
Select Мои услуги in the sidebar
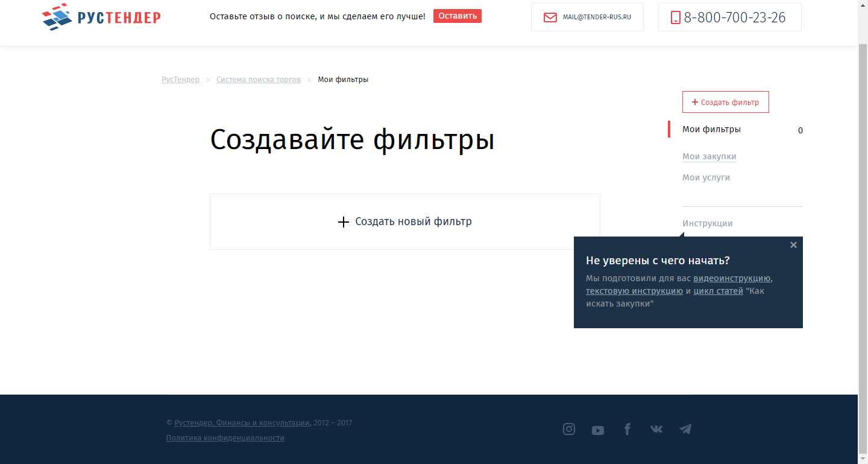pyautogui.click(x=706, y=177)
